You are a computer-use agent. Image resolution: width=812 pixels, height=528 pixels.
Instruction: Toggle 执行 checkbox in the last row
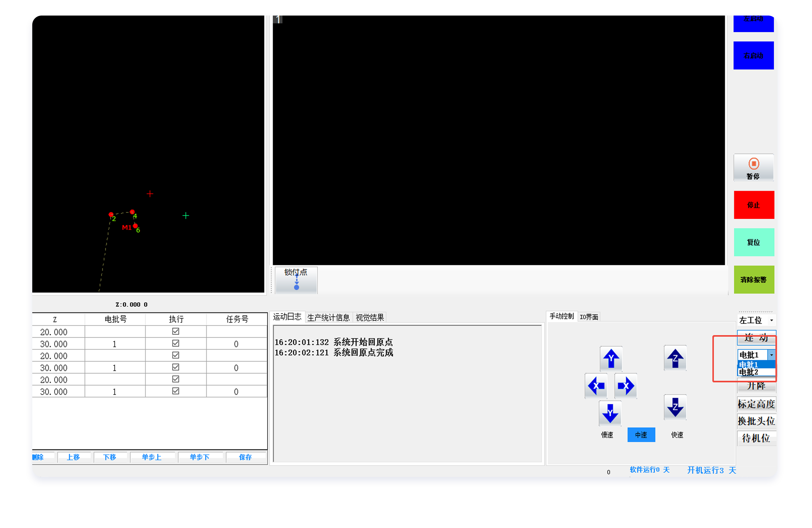pyautogui.click(x=176, y=391)
